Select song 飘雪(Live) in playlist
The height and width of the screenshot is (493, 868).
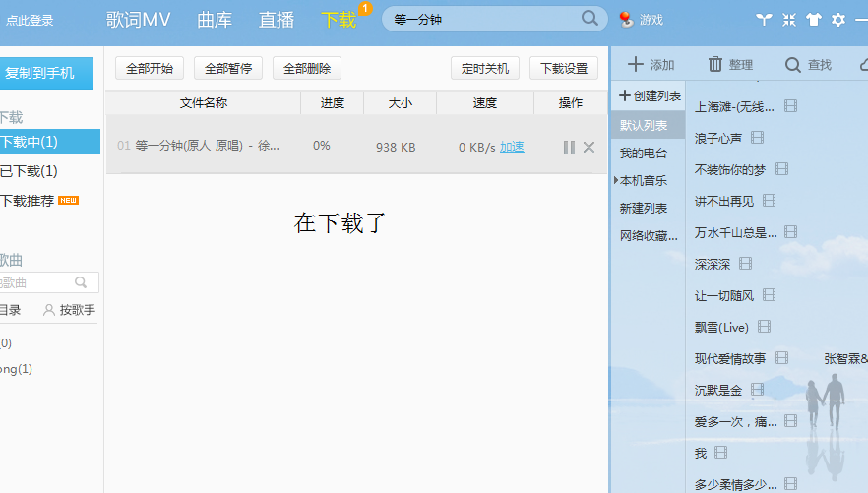721,327
